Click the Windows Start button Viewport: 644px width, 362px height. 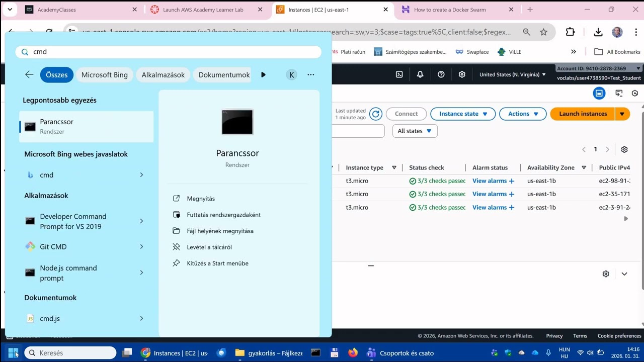(x=13, y=353)
